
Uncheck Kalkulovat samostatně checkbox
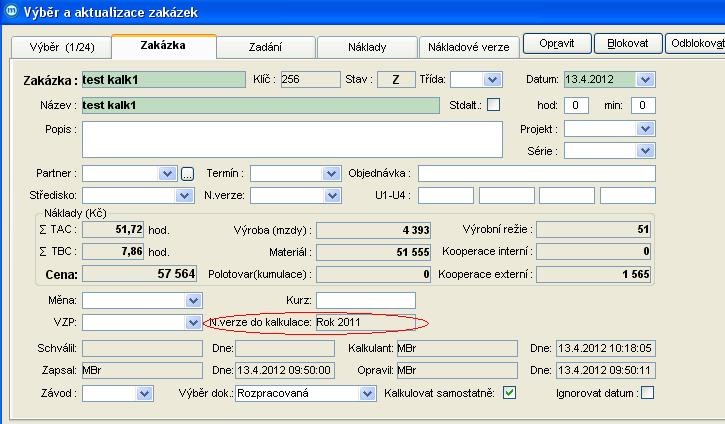click(509, 393)
